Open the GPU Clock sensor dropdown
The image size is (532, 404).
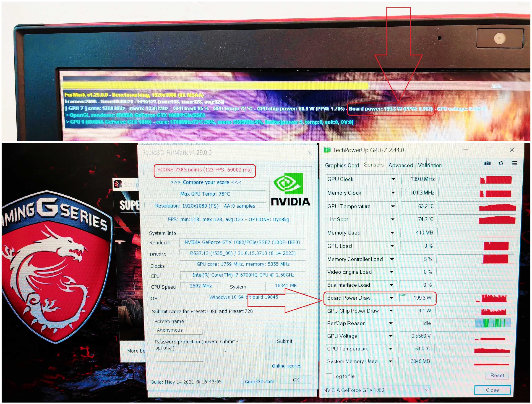[393, 179]
